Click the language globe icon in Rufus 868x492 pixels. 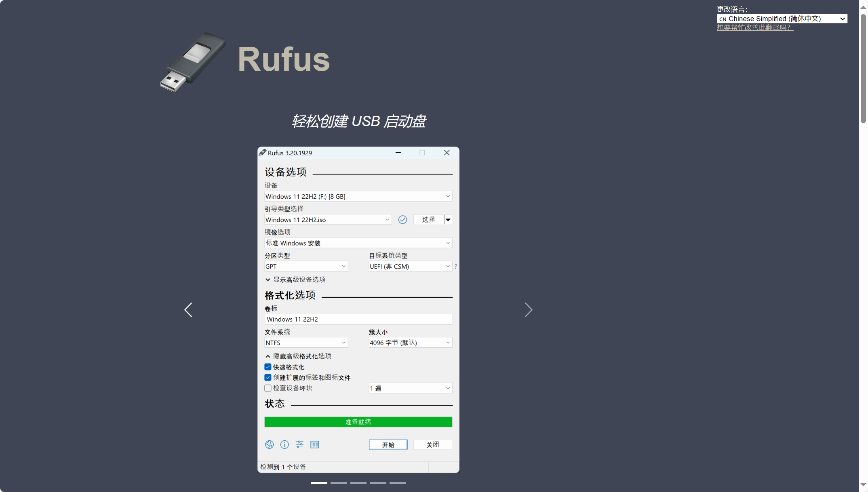tap(270, 444)
